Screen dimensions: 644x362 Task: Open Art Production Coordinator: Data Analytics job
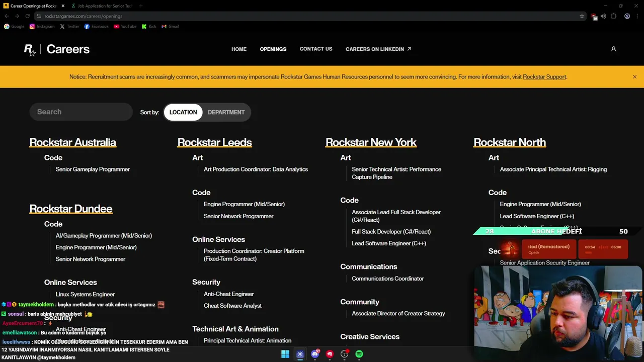(256, 169)
